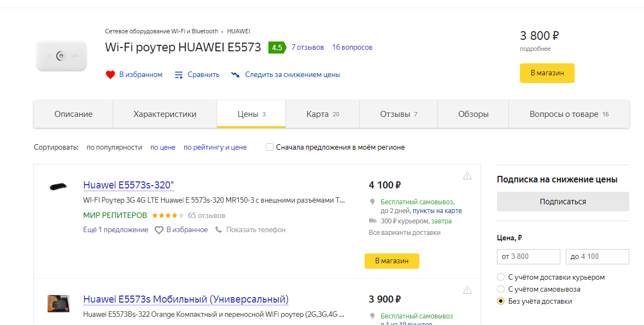644x325 pixels.
Task: Switch to the Обзоры tab
Action: point(473,114)
